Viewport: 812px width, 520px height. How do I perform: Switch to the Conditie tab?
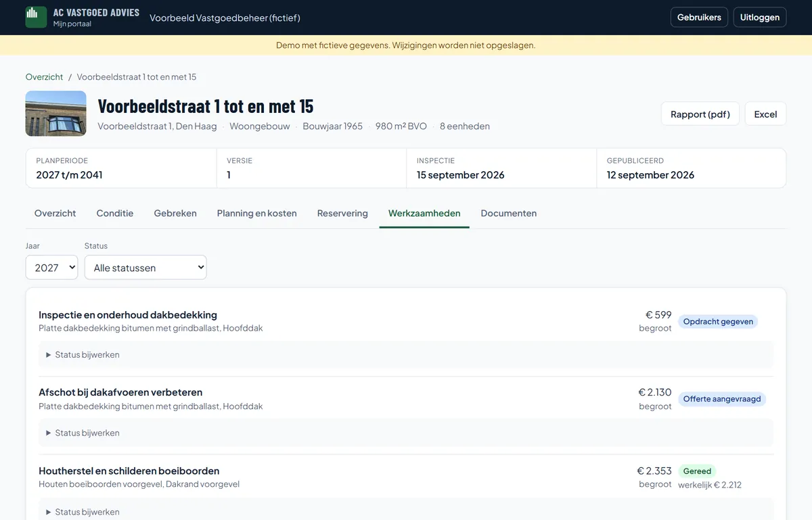[x=115, y=213]
